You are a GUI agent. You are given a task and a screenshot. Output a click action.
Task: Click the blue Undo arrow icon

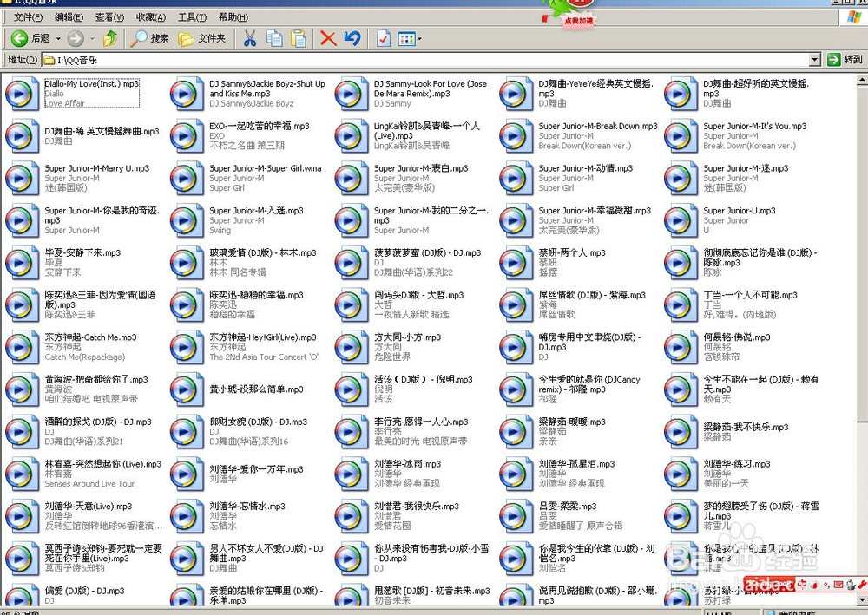[x=352, y=38]
